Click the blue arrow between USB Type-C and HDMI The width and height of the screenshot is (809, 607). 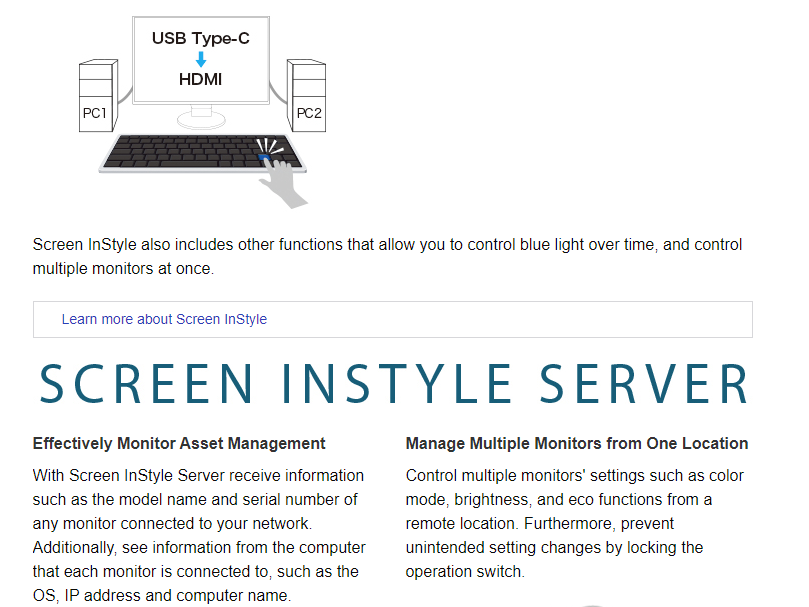click(201, 59)
